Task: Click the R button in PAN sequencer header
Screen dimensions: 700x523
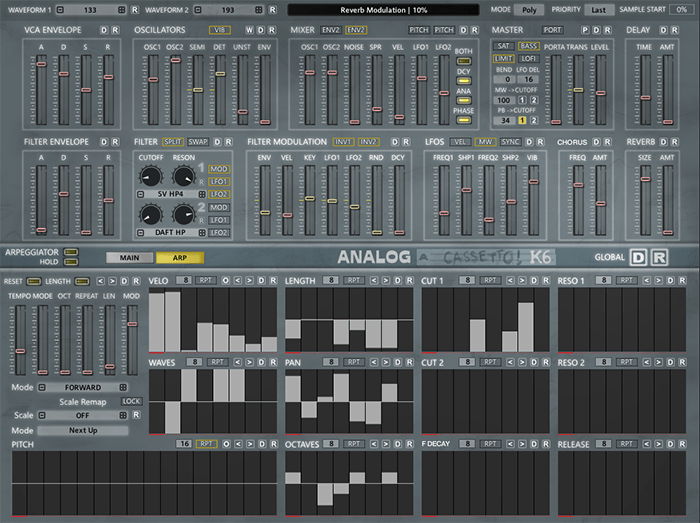Action: [x=409, y=362]
